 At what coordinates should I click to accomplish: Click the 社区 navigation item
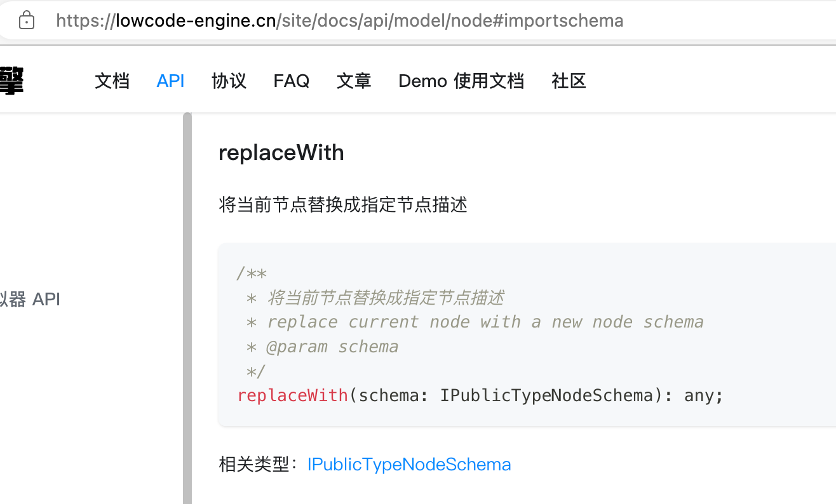coord(569,81)
